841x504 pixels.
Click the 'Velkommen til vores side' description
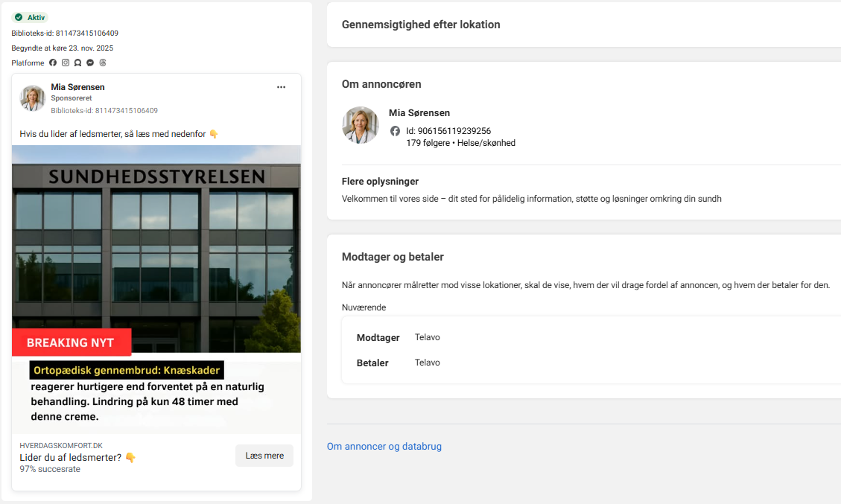(532, 199)
